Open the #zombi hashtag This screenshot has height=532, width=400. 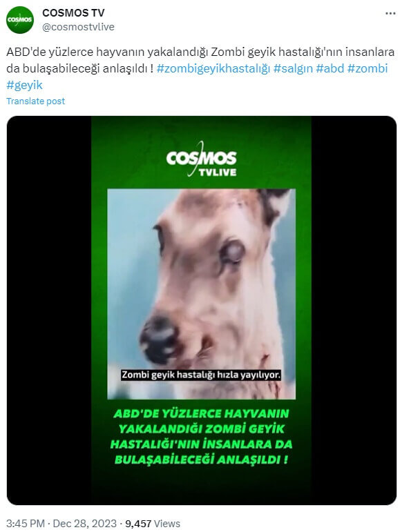[x=368, y=68]
